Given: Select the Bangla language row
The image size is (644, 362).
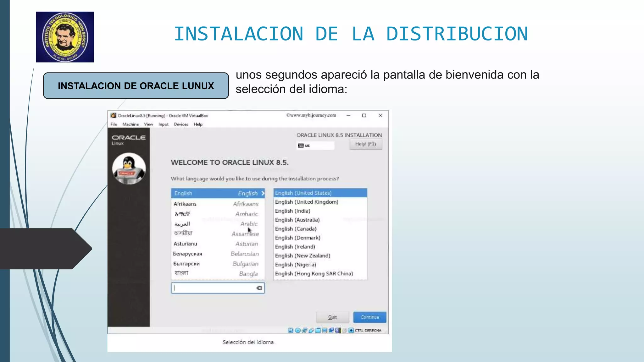Looking at the screenshot, I should (x=218, y=274).
